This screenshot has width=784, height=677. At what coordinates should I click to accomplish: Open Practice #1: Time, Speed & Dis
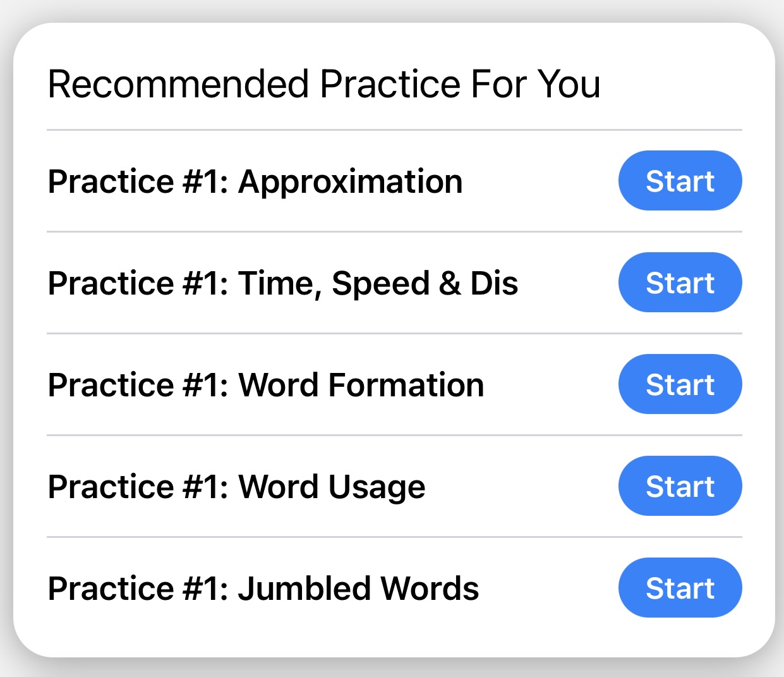point(283,283)
